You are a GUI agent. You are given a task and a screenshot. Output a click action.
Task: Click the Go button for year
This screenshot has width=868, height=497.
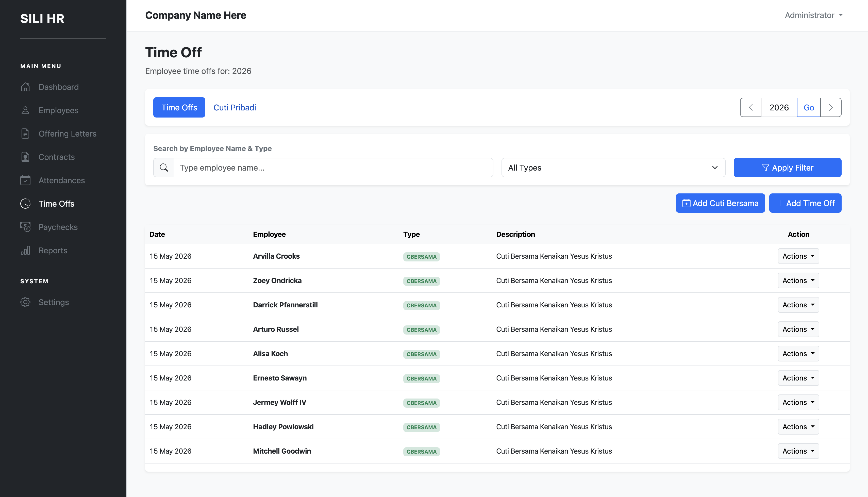(x=809, y=108)
